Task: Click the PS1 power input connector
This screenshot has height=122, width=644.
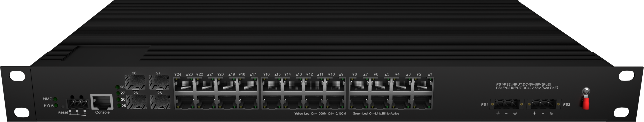Action: (507, 104)
